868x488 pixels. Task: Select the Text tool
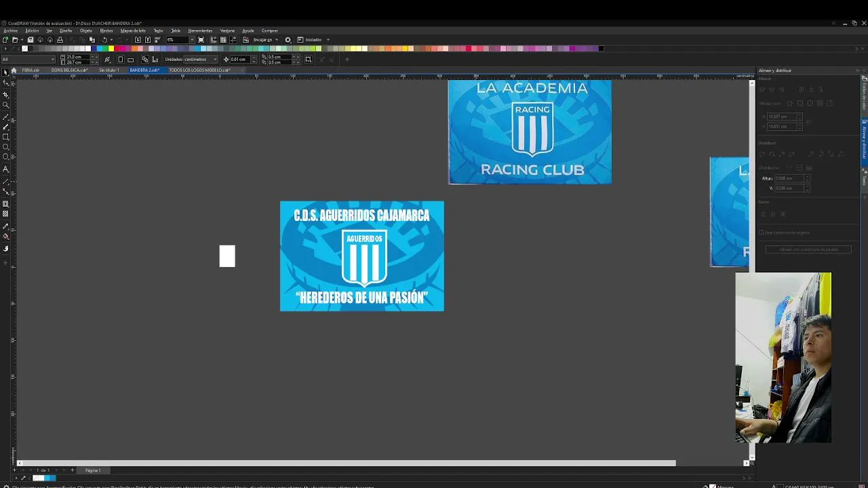tap(5, 169)
